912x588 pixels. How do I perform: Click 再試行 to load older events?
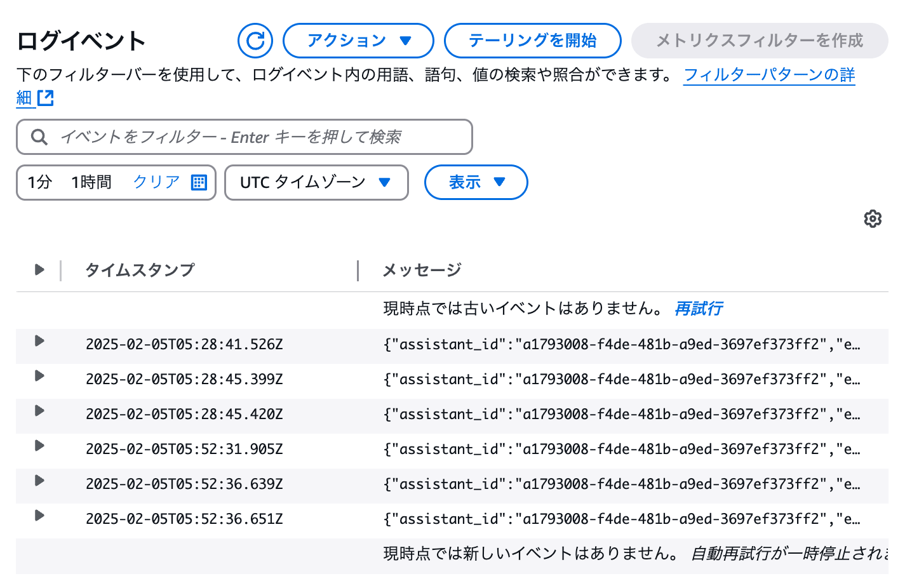[698, 309]
